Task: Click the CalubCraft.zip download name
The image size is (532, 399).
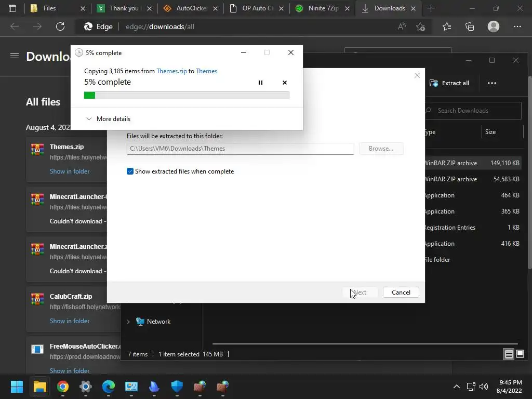Action: click(71, 297)
